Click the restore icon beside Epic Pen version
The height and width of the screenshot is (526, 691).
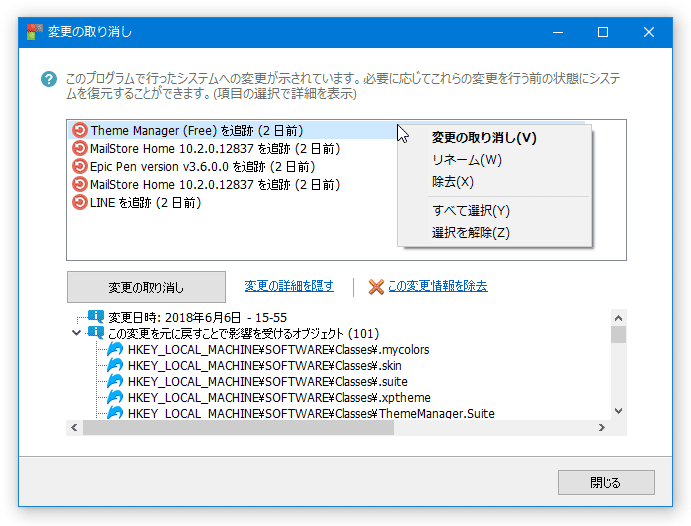coord(80,167)
